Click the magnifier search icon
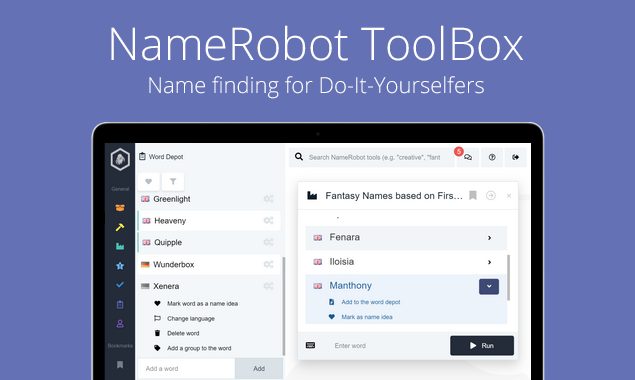The height and width of the screenshot is (380, 635). (x=299, y=157)
